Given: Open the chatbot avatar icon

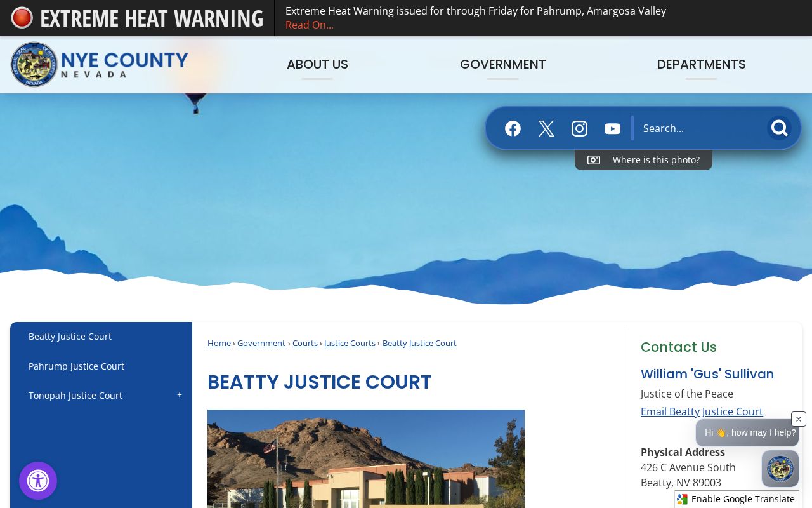Looking at the screenshot, I should [780, 469].
